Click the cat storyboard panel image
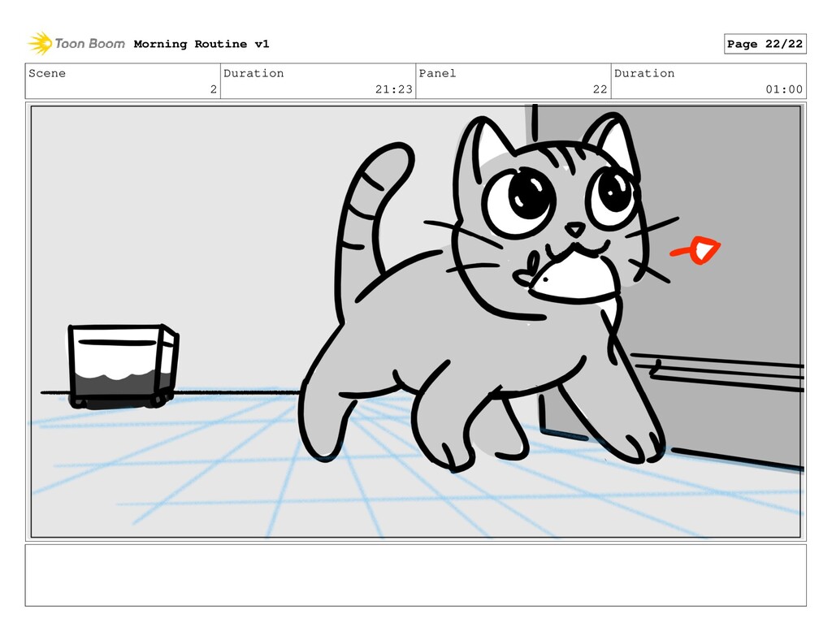The width and height of the screenshot is (832, 644). pos(415,322)
